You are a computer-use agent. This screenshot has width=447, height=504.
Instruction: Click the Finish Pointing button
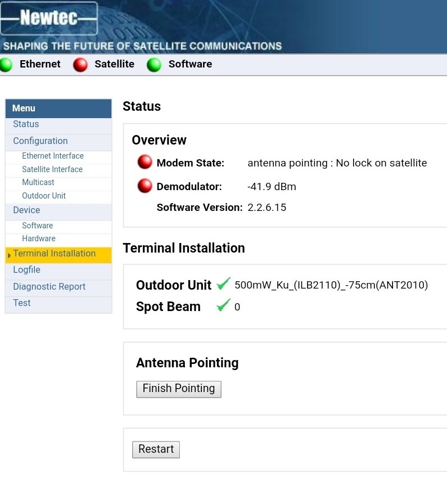[179, 389]
